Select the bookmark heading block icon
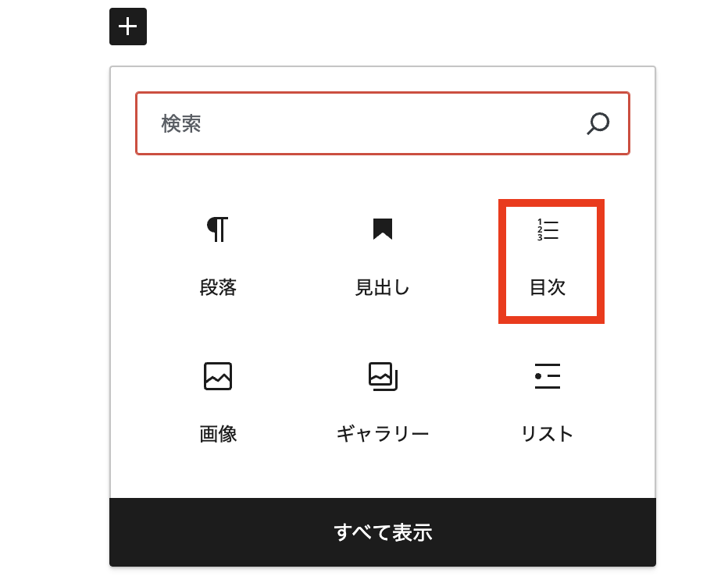 click(382, 229)
